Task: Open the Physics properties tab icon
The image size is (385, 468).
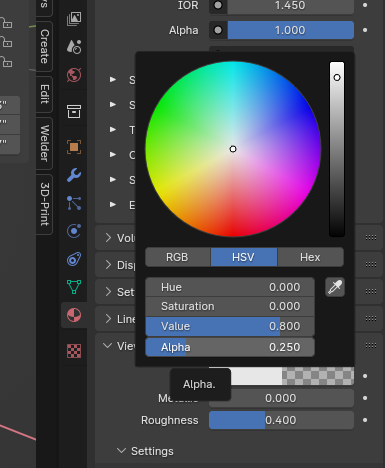Action: 74,231
